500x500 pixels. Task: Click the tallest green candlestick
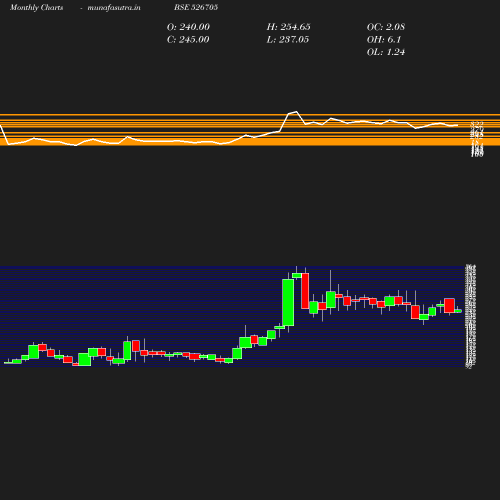tap(288, 302)
